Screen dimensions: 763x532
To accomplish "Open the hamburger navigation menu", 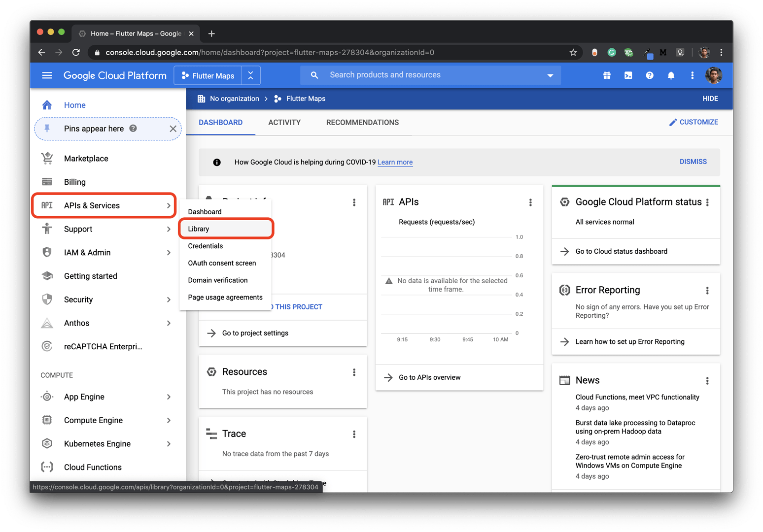I will 47,75.
